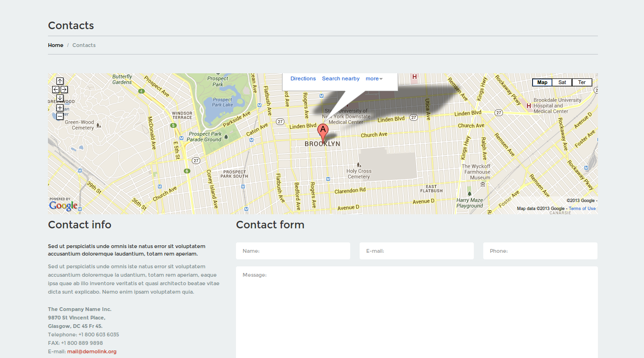644x358 pixels.
Task: Focus the Name input field
Action: coord(293,251)
